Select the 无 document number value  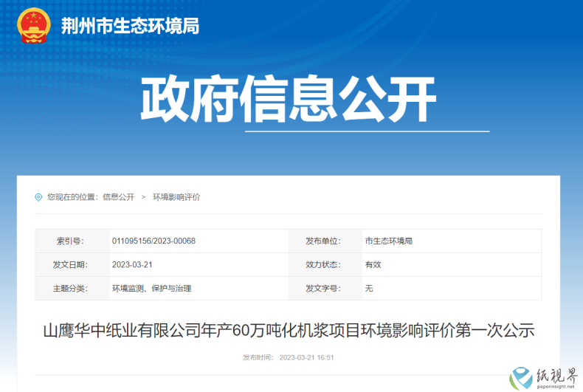pyautogui.click(x=369, y=288)
